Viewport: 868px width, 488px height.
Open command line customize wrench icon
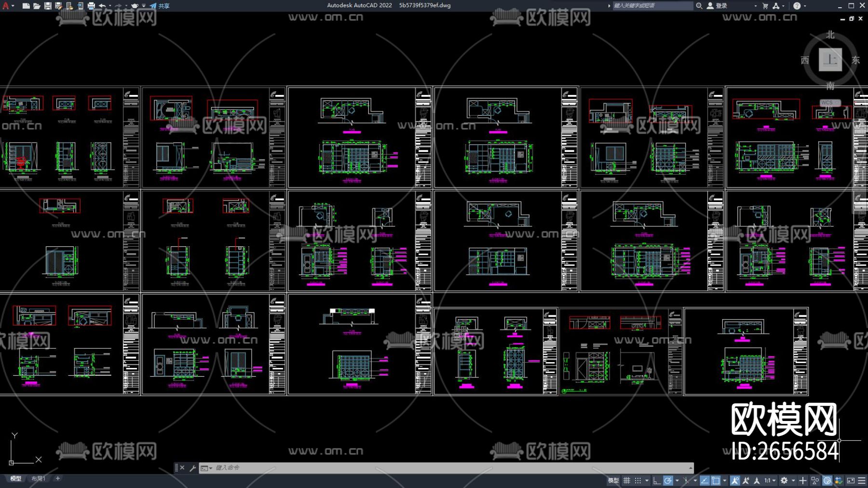192,468
